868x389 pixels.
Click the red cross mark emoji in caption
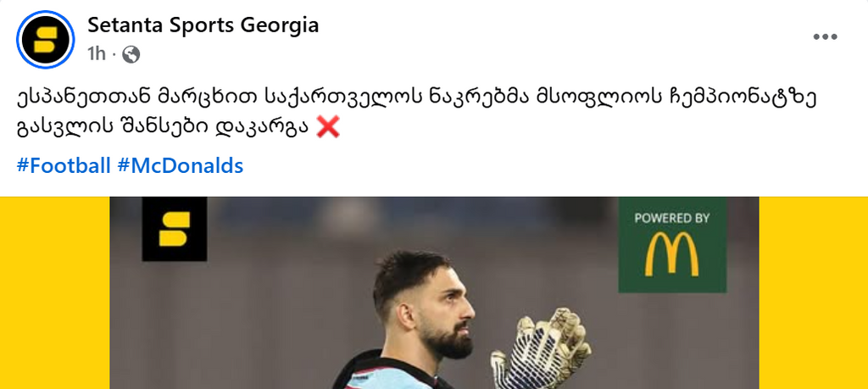click(x=328, y=128)
